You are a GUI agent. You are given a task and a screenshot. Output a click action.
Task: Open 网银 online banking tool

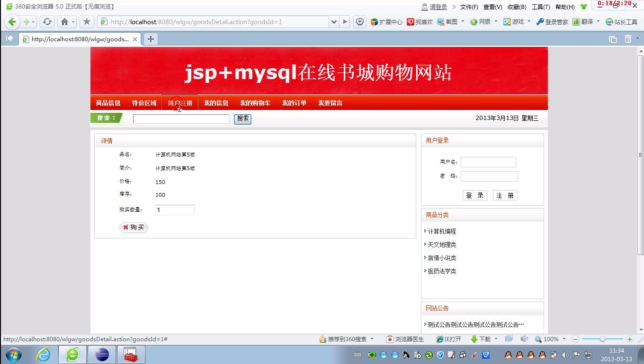coord(481,22)
